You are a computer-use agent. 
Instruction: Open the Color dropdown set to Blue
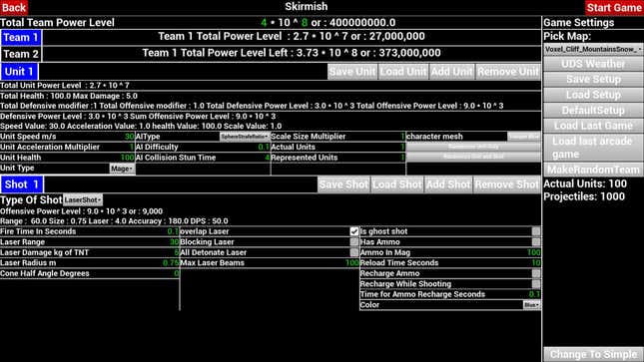click(x=531, y=305)
